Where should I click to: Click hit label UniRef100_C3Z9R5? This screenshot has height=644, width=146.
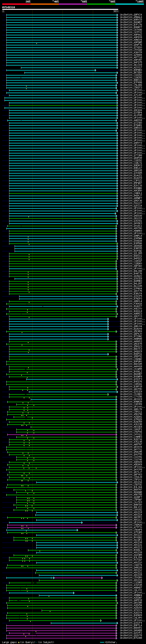(131, 583)
